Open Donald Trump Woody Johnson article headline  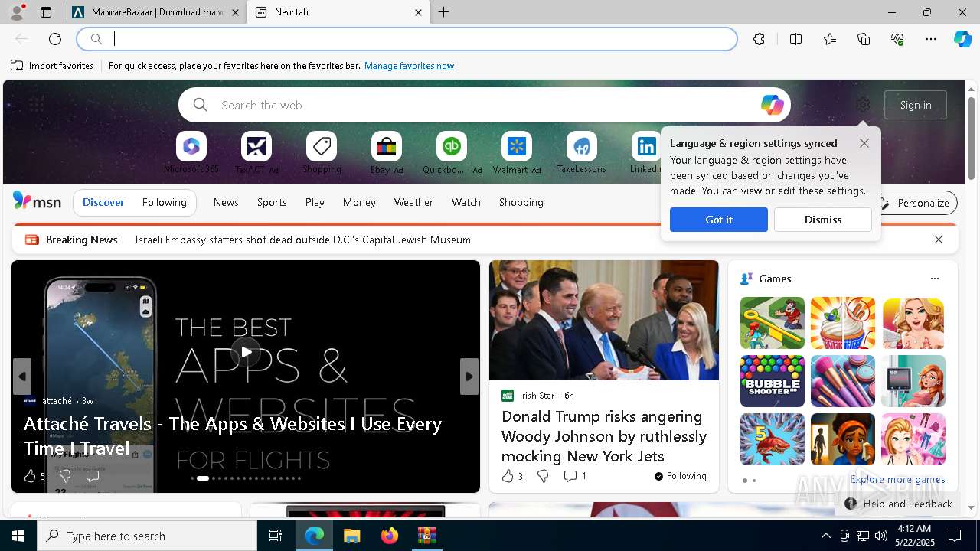(x=604, y=436)
